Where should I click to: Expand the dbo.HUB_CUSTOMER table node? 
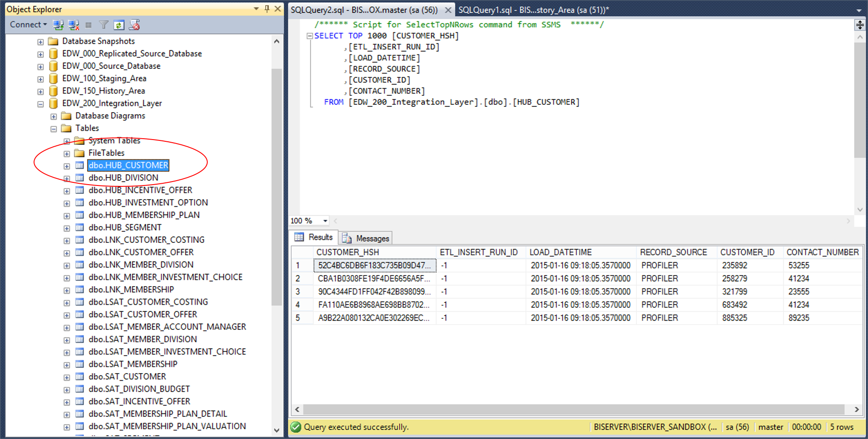(x=67, y=166)
